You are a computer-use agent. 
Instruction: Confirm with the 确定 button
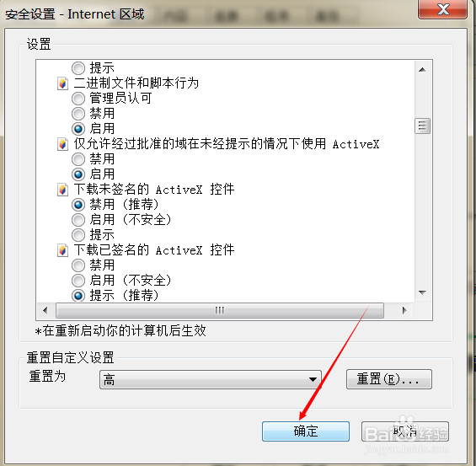tap(306, 431)
